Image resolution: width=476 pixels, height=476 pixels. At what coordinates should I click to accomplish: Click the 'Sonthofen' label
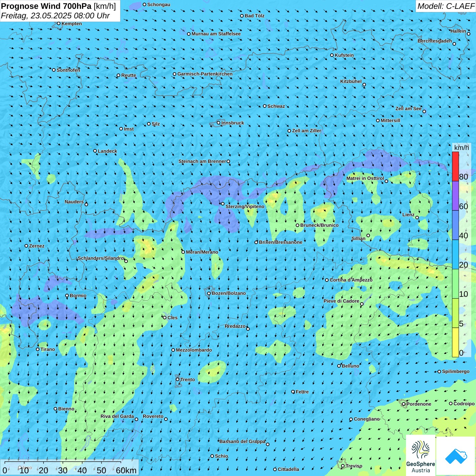[x=68, y=70]
